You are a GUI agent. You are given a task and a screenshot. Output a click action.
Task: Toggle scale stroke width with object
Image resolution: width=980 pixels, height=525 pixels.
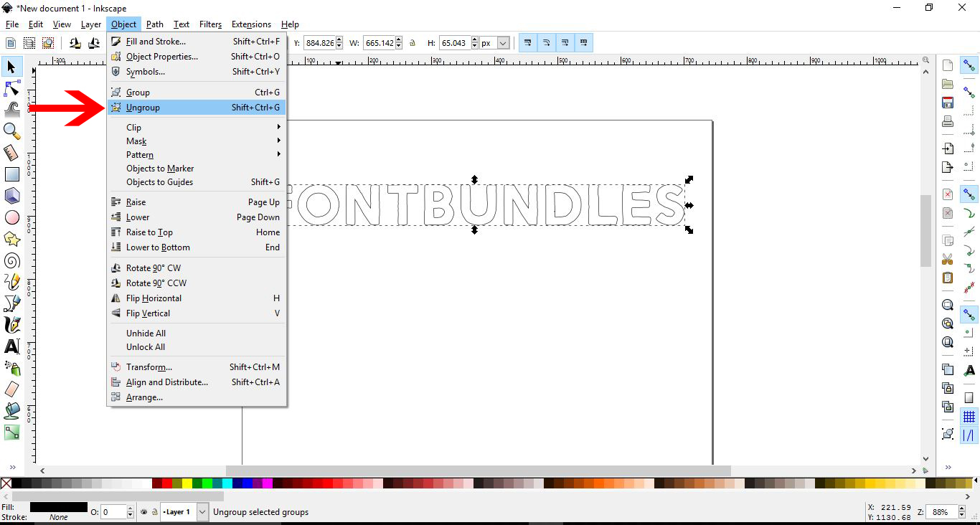click(x=528, y=43)
